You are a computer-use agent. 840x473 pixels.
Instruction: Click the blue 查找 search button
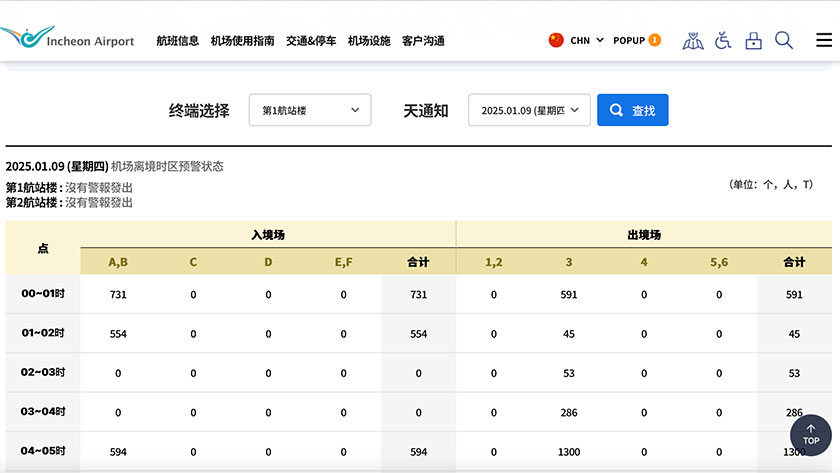pyautogui.click(x=632, y=110)
